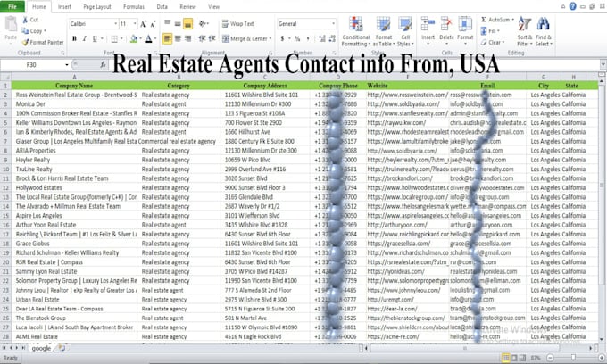Open the Calibri font name dropdown
This screenshot has height=364, width=607.
click(x=115, y=24)
